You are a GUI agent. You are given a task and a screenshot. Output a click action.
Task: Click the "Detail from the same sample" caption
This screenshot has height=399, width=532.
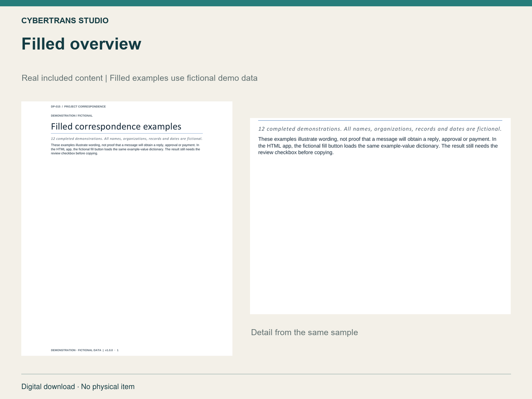[x=305, y=332]
